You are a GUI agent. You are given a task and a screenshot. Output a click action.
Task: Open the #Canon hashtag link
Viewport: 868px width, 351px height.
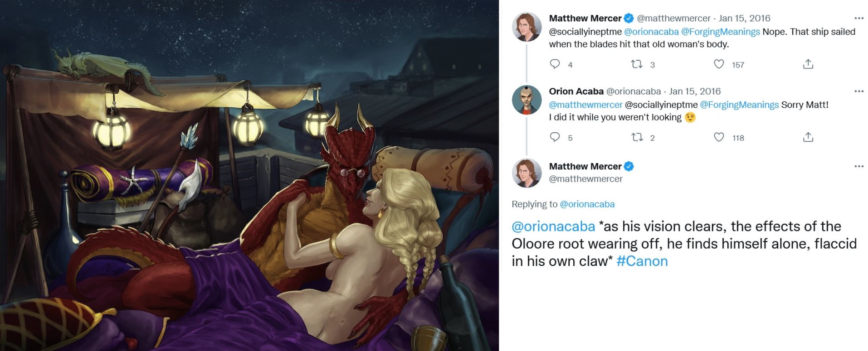[642, 261]
